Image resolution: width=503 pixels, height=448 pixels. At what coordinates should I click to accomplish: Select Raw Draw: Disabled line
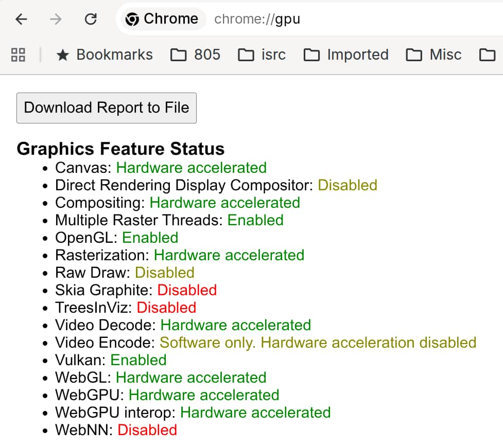[125, 273]
